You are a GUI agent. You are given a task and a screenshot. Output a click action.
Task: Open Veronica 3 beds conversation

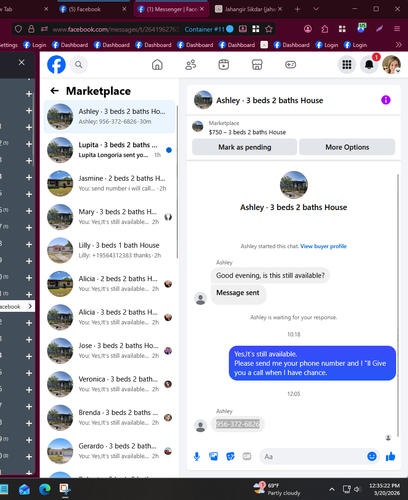pos(109,384)
